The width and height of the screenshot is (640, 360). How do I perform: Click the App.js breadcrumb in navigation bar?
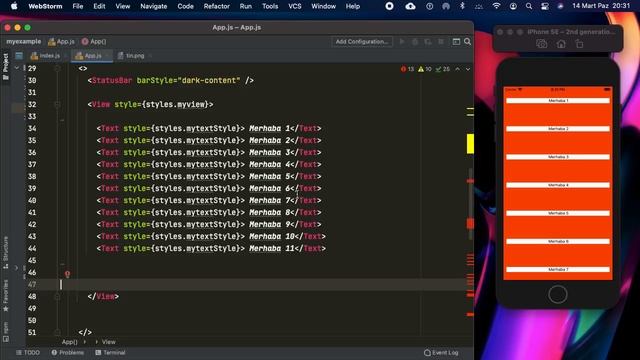pos(61,42)
